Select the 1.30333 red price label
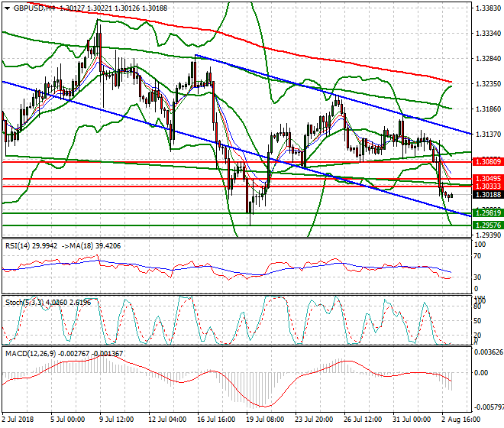 point(488,186)
